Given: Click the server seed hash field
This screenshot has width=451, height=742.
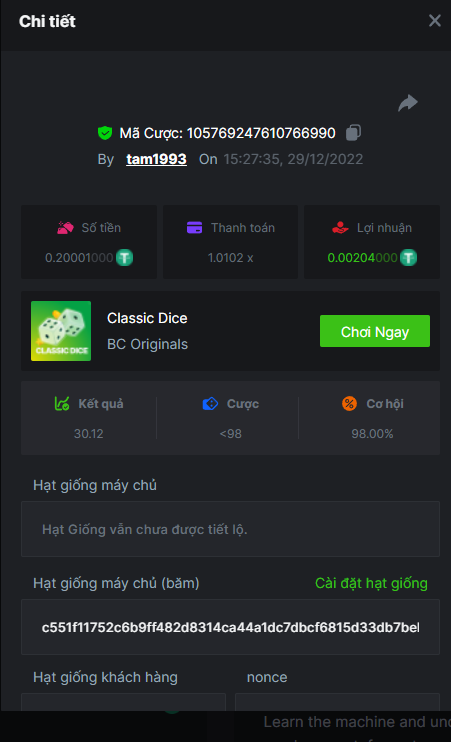Looking at the screenshot, I should pyautogui.click(x=230, y=627).
